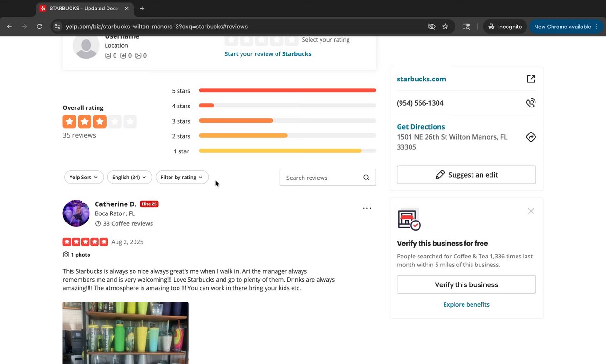Click the address bar URL
The height and width of the screenshot is (364, 606).
coord(157,27)
